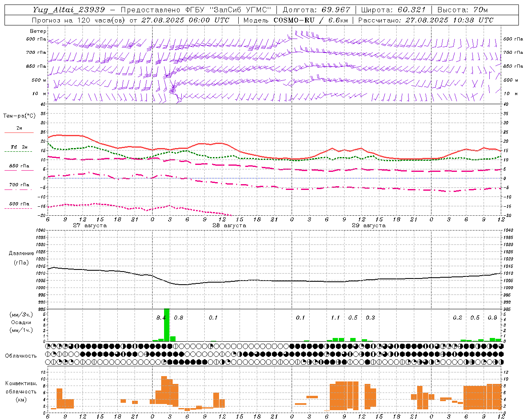Viewport: 525px width, 420px height.
Task: Click the Рассчитано: 27.08.2025 10:38 UTC text
Action: tap(426, 20)
